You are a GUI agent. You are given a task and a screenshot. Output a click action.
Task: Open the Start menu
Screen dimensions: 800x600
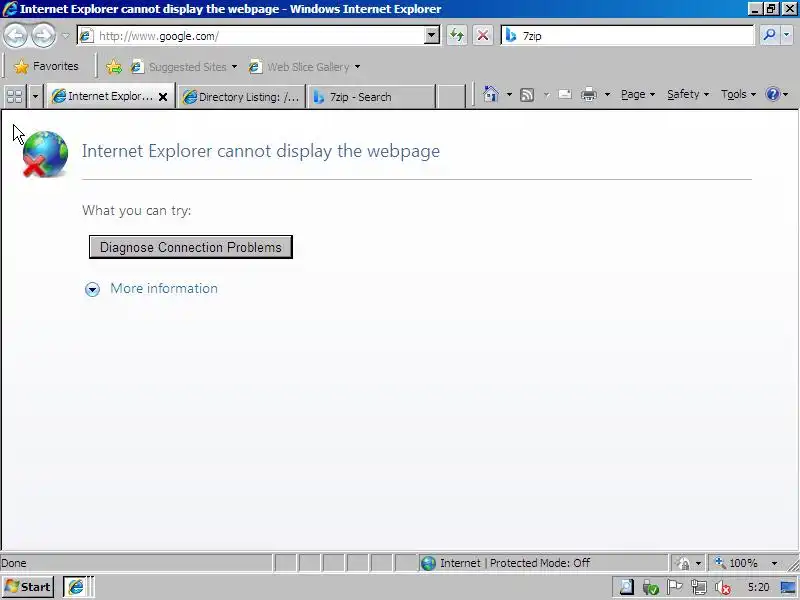[x=28, y=587]
